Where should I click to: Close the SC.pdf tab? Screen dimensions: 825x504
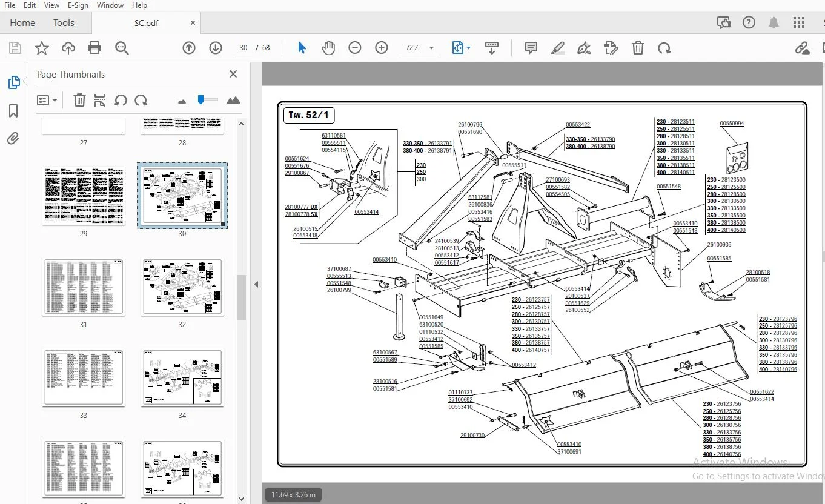click(x=193, y=23)
